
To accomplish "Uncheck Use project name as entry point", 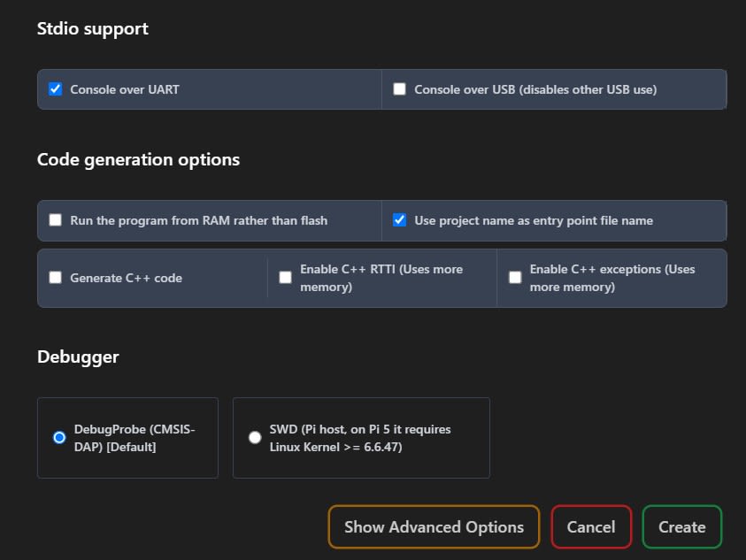I will (x=399, y=220).
